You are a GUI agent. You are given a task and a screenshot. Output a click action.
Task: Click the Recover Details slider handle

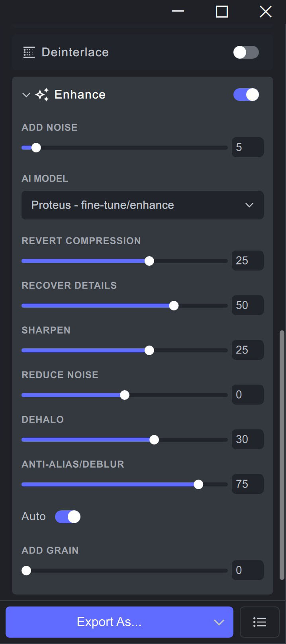(174, 306)
